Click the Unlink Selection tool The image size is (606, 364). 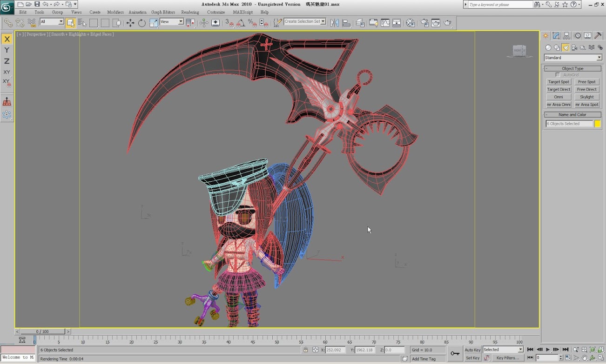pos(20,22)
